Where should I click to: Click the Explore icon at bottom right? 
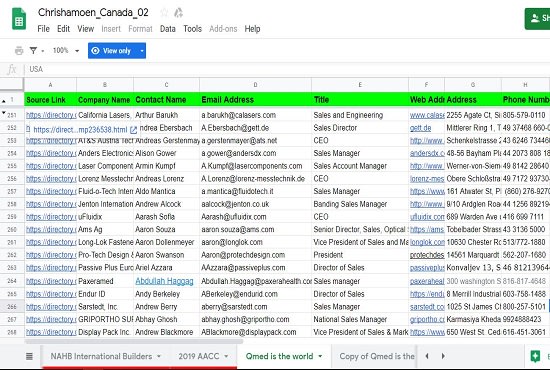tap(535, 356)
